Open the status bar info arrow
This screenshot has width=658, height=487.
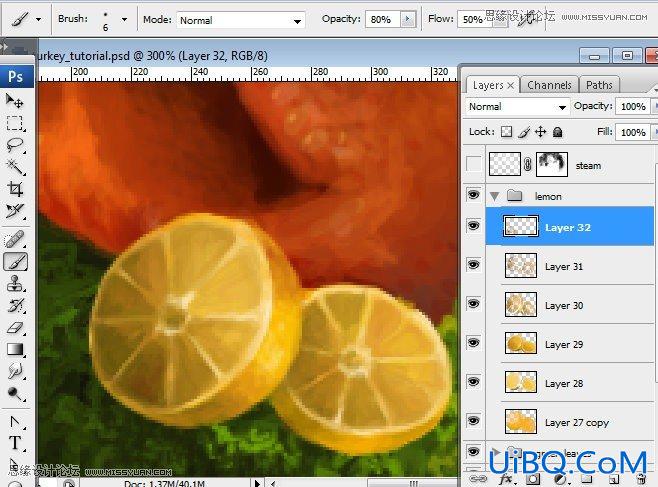[257, 483]
